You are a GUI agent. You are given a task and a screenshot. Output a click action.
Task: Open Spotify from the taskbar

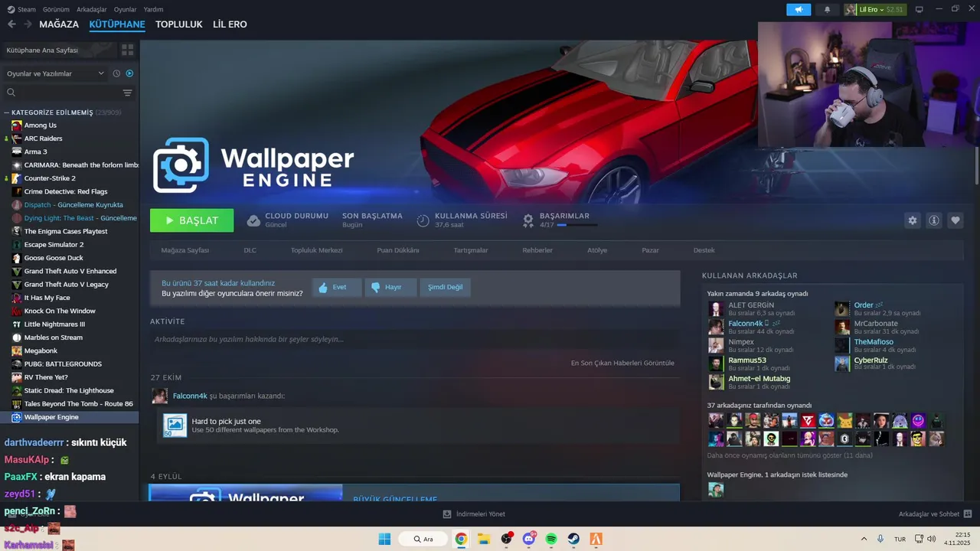551,539
